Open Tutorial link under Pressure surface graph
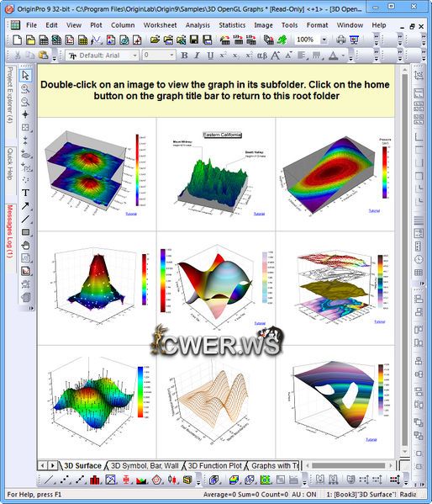The height and width of the screenshot is (504, 432). click(x=374, y=211)
